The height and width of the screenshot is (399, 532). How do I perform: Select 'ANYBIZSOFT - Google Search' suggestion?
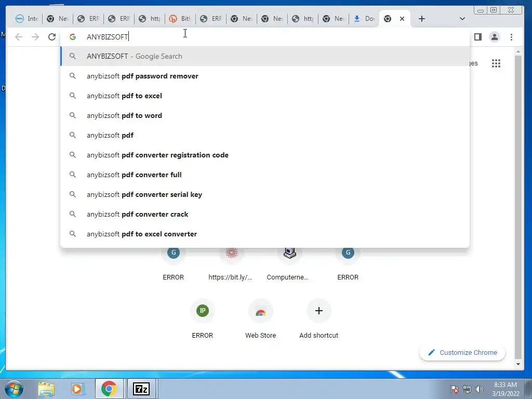[x=265, y=56]
